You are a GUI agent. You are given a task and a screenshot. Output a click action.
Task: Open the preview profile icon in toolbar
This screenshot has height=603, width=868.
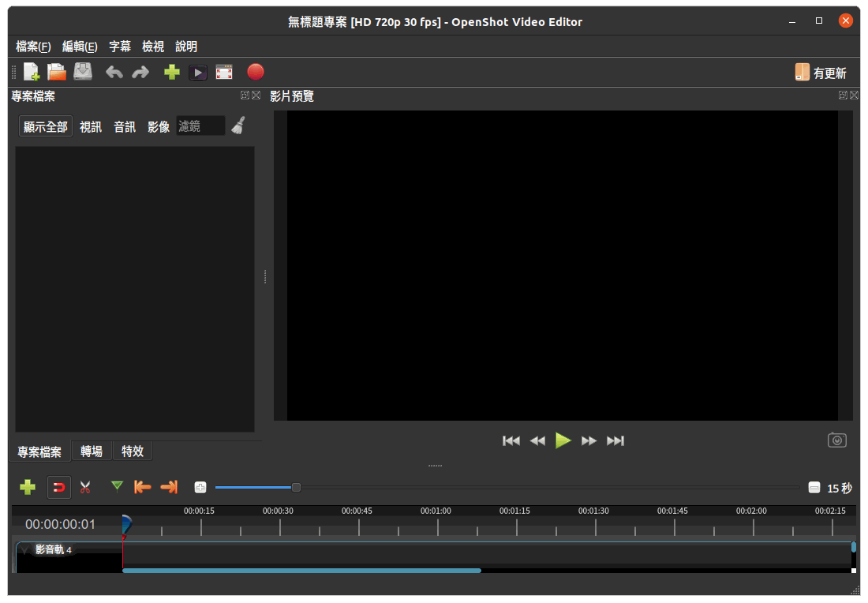coord(197,73)
